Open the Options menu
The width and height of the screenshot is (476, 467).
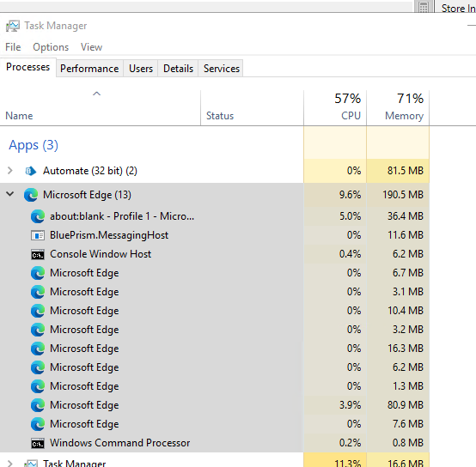click(x=51, y=47)
